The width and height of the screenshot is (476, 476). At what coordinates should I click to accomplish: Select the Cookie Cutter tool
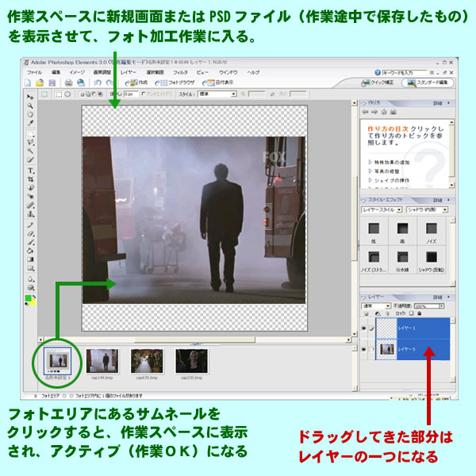30,187
